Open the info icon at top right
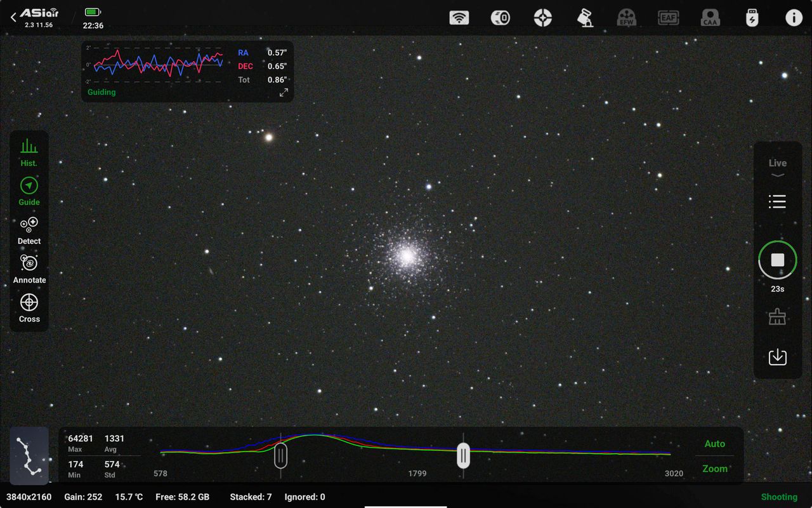 pyautogui.click(x=794, y=18)
